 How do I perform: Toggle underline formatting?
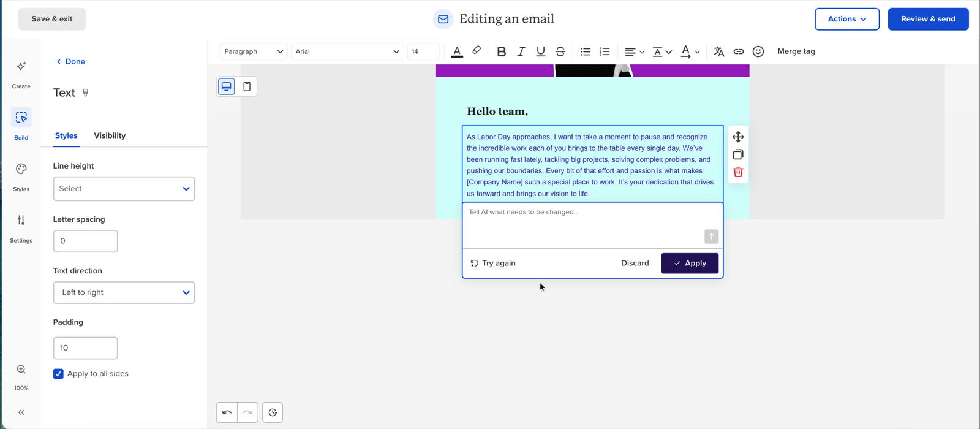coord(541,51)
